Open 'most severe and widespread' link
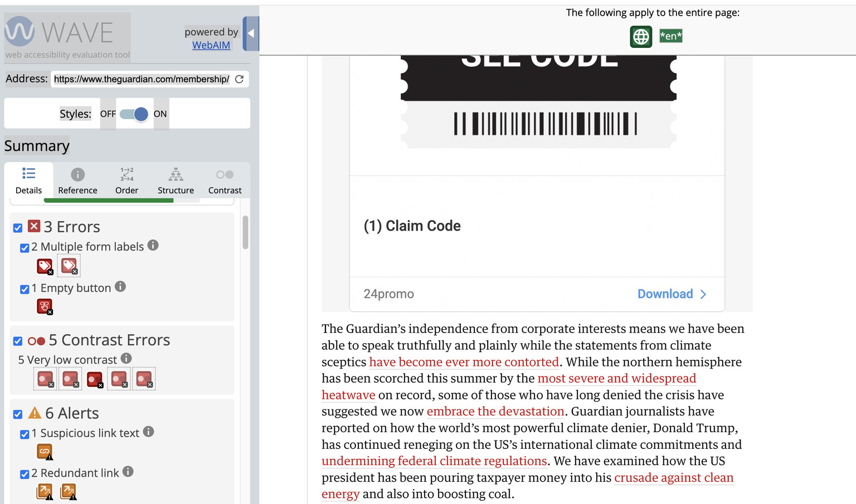The width and height of the screenshot is (856, 504). 617,379
